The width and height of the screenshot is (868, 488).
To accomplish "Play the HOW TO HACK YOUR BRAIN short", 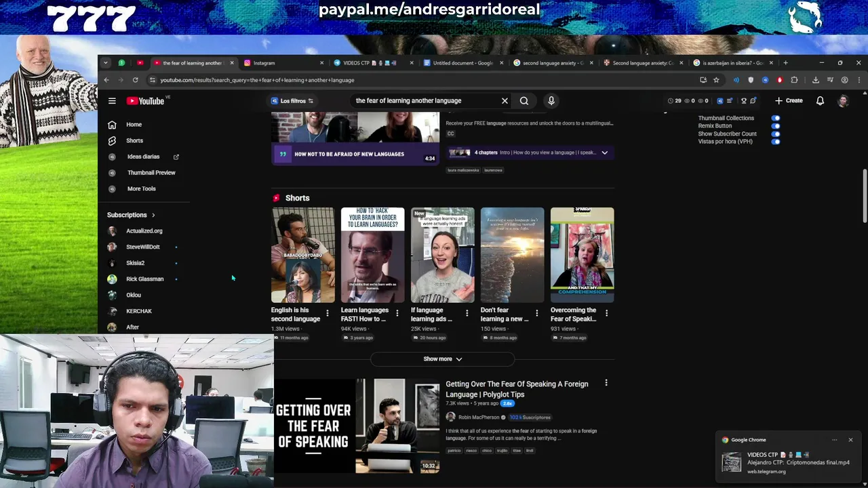I will [372, 255].
